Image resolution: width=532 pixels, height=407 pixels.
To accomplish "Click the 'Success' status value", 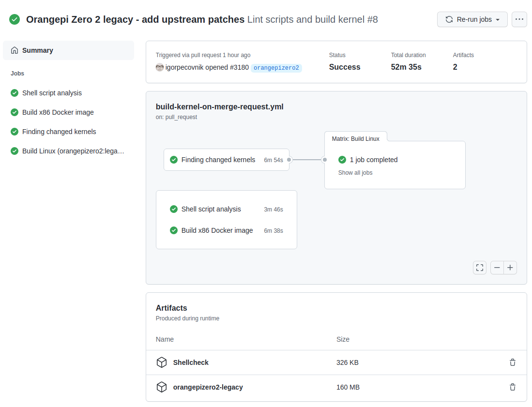I will 345,67.
